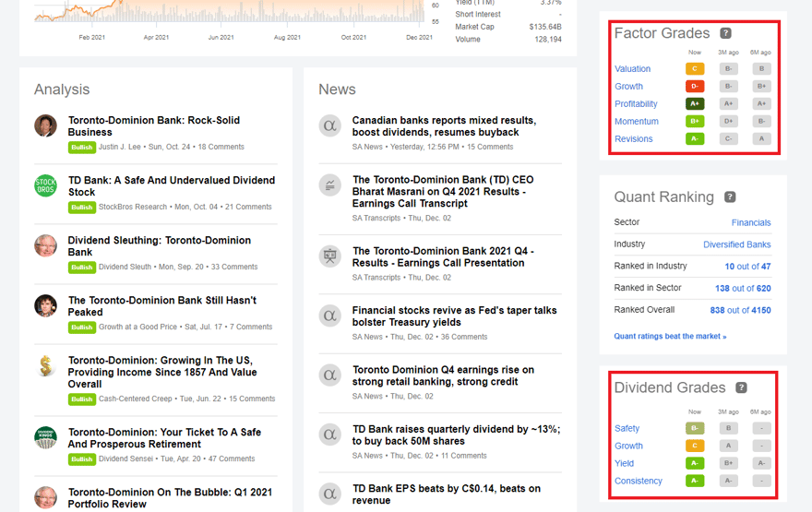Viewport: 812px width, 512px height.
Task: Click the Profitability current grade A+ badge
Action: [695, 103]
